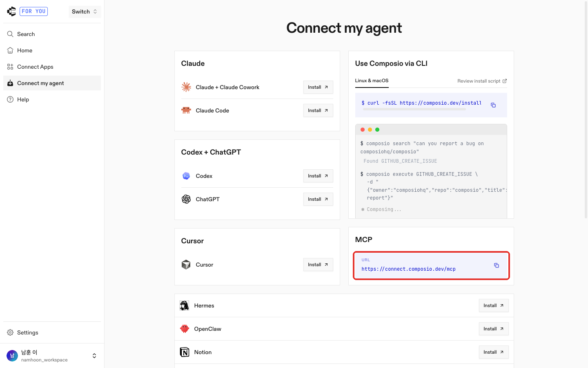The image size is (588, 368).
Task: Click the Claude Code pixel creature icon
Action: pyautogui.click(x=186, y=110)
